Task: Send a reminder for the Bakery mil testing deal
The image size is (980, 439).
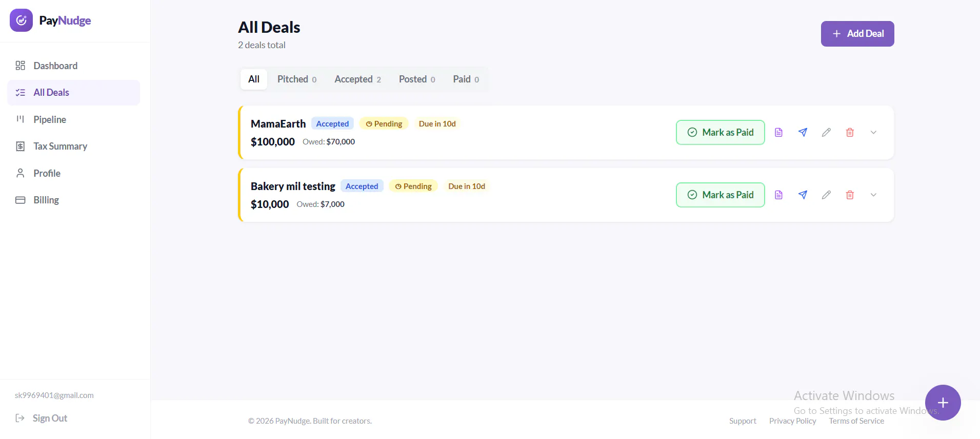Action: coord(803,195)
